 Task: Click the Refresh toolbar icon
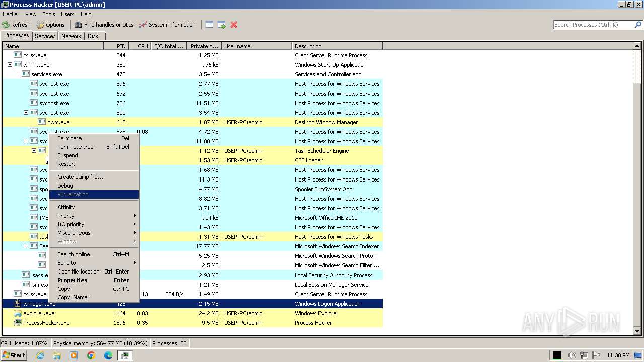coord(6,25)
